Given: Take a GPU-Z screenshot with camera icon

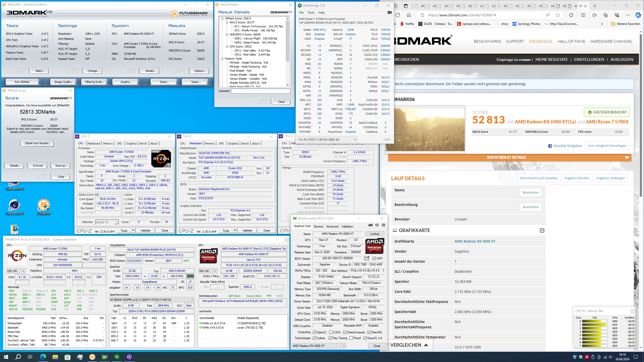Looking at the screenshot, I should (370, 225).
